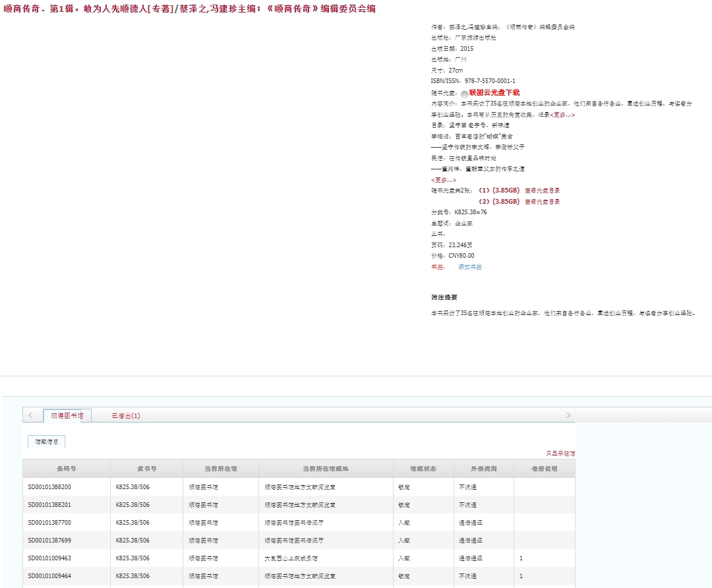712x588 pixels.
Task: Click the 当前所在馆 column header
Action: pyautogui.click(x=221, y=469)
